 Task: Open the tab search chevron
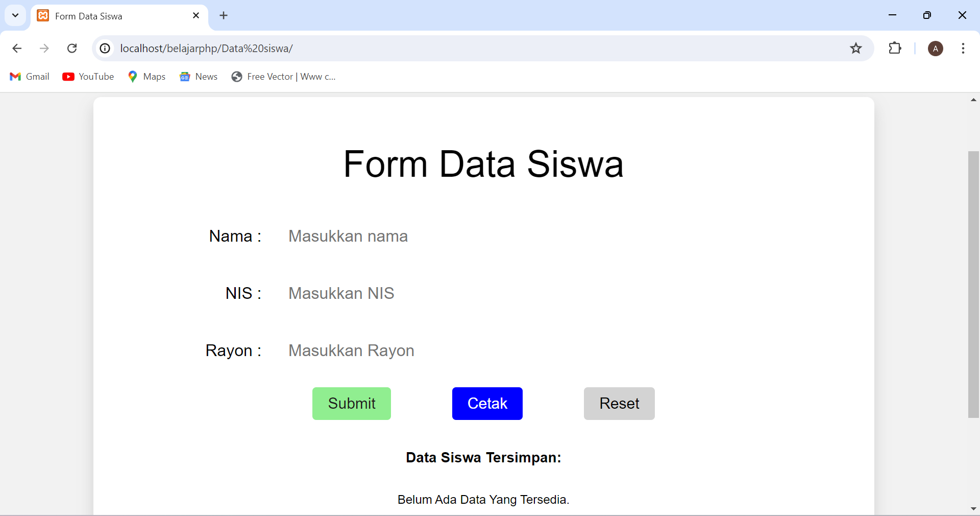pos(15,15)
